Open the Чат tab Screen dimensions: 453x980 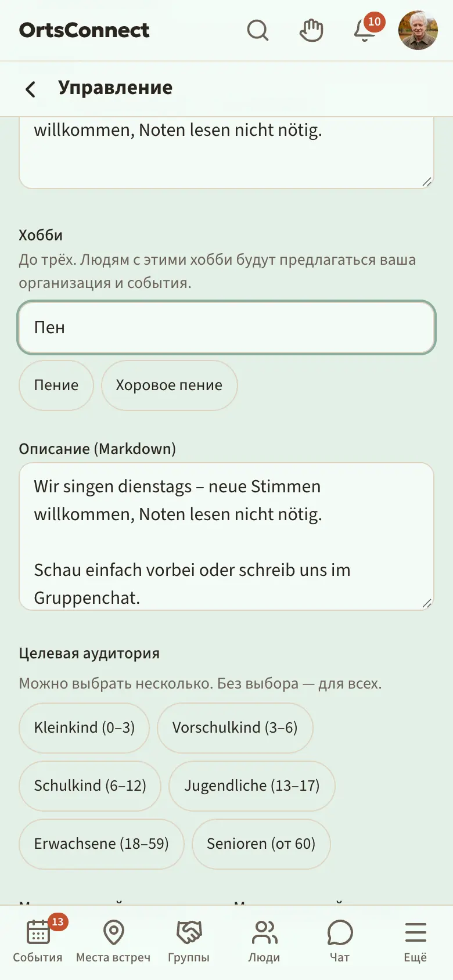pyautogui.click(x=340, y=941)
